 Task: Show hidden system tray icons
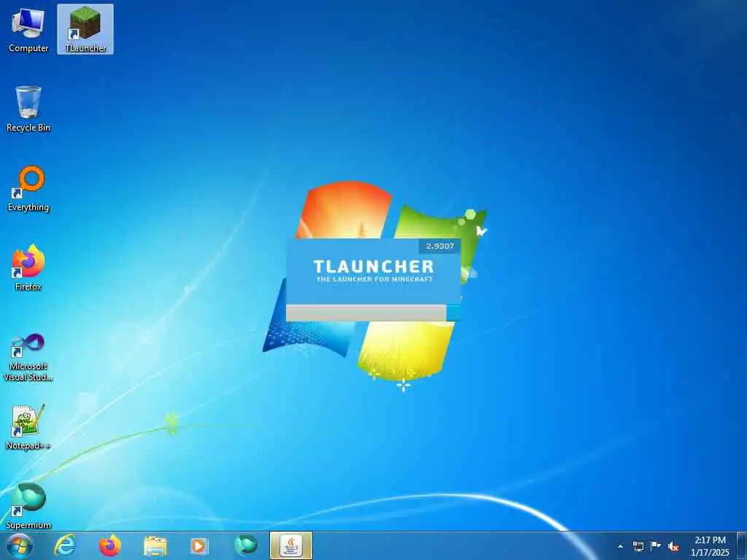(620, 546)
